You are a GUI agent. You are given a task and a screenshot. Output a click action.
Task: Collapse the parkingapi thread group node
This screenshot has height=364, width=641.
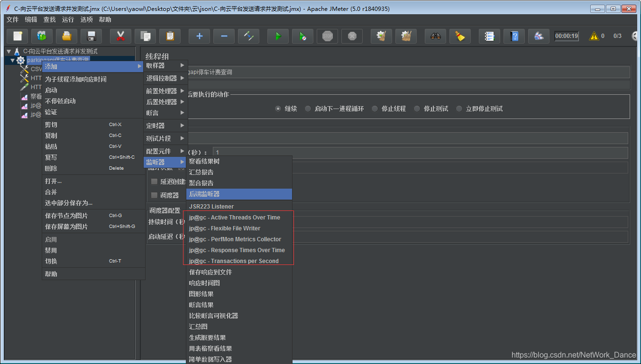[13, 60]
